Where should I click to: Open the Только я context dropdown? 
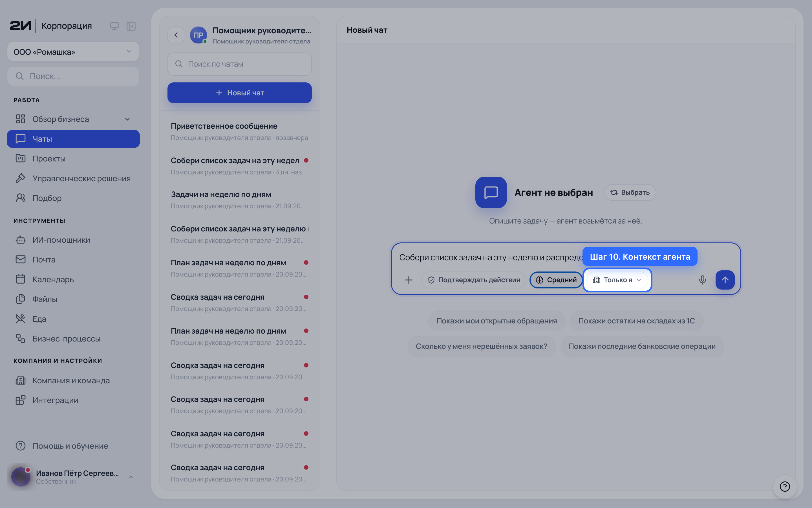click(x=617, y=280)
